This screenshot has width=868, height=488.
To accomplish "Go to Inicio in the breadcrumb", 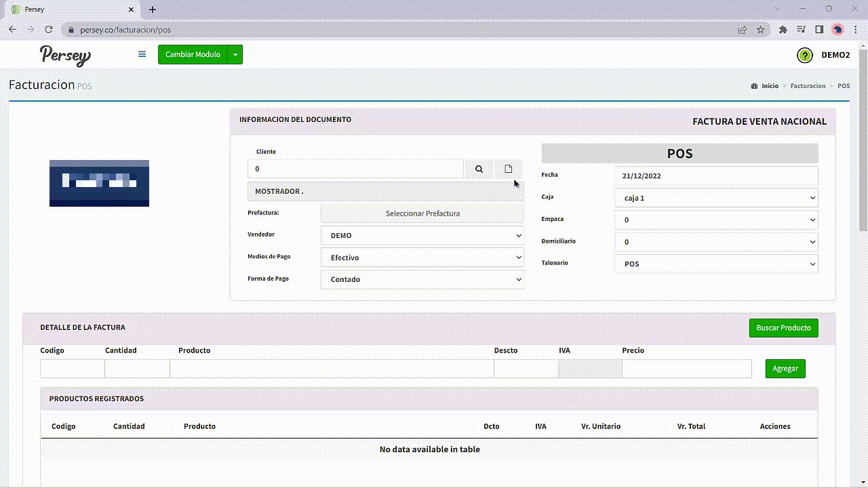I will (x=770, y=86).
